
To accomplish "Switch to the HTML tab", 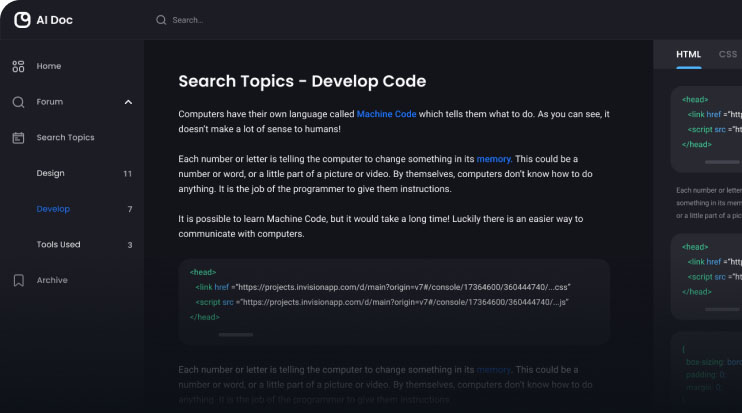I will click(688, 54).
